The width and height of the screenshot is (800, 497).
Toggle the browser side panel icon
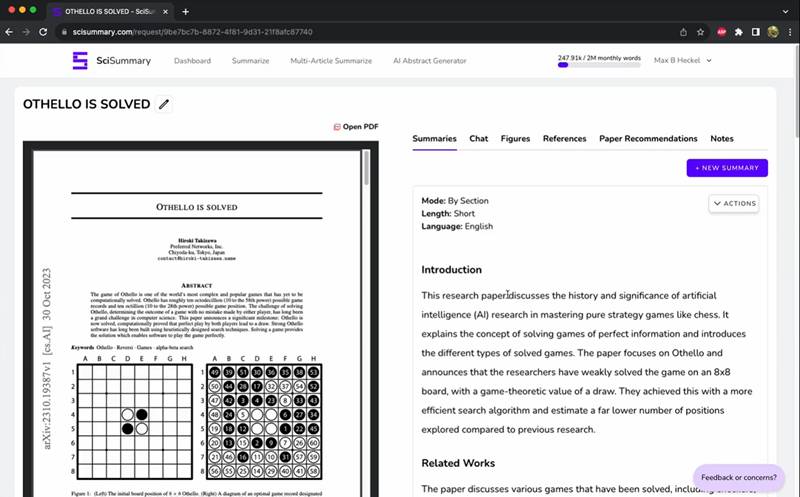(x=756, y=32)
